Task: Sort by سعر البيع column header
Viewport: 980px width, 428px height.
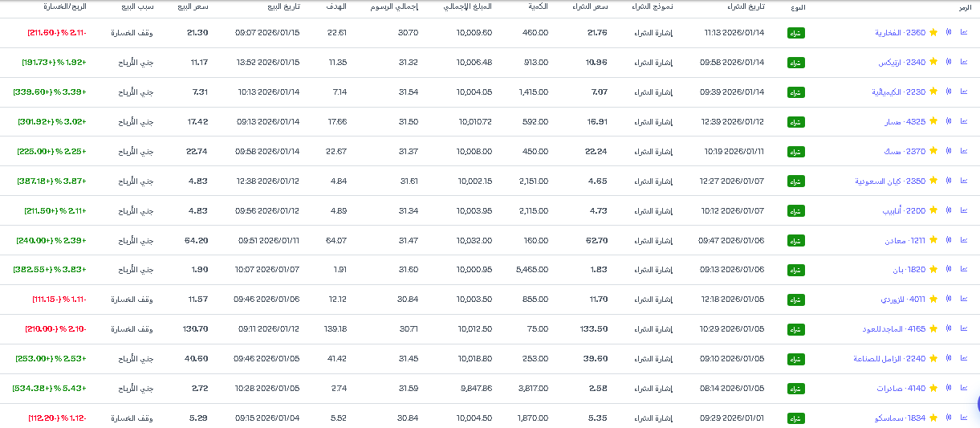Action: [193, 6]
